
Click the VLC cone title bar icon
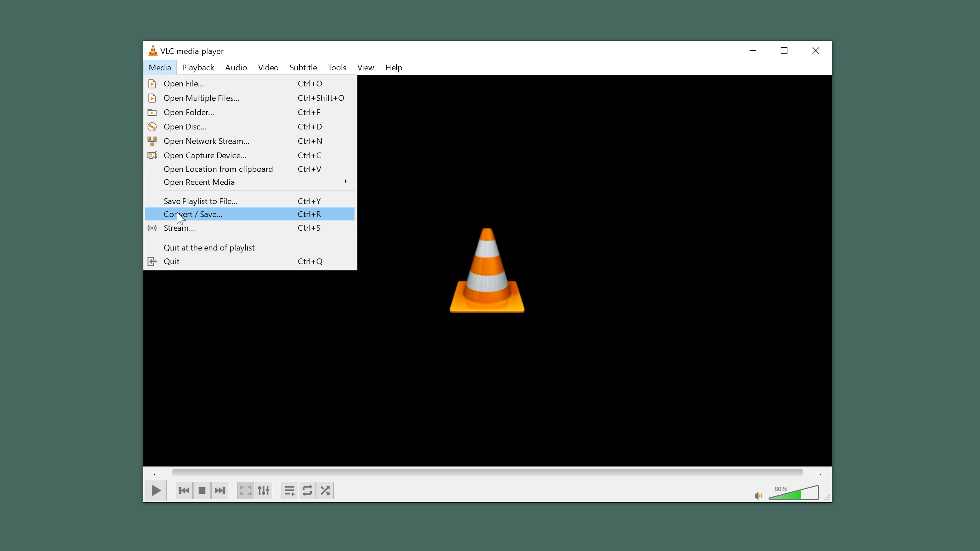click(153, 51)
